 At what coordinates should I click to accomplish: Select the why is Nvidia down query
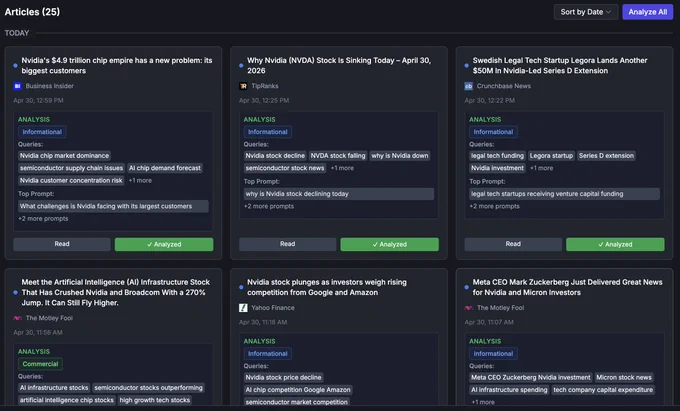tap(400, 156)
